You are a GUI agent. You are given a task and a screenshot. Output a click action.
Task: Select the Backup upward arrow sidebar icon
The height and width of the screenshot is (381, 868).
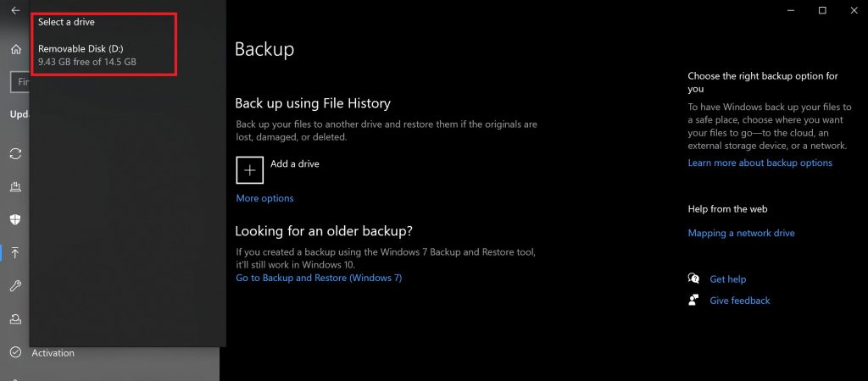[15, 252]
